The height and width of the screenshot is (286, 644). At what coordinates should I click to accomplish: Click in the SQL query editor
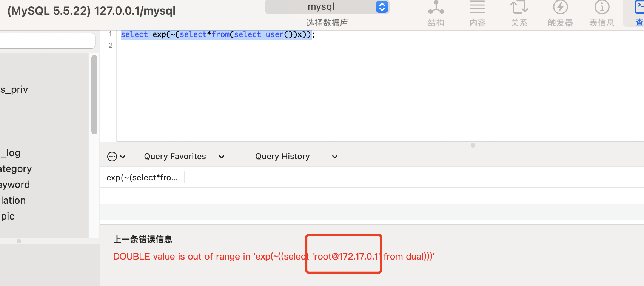[380, 86]
